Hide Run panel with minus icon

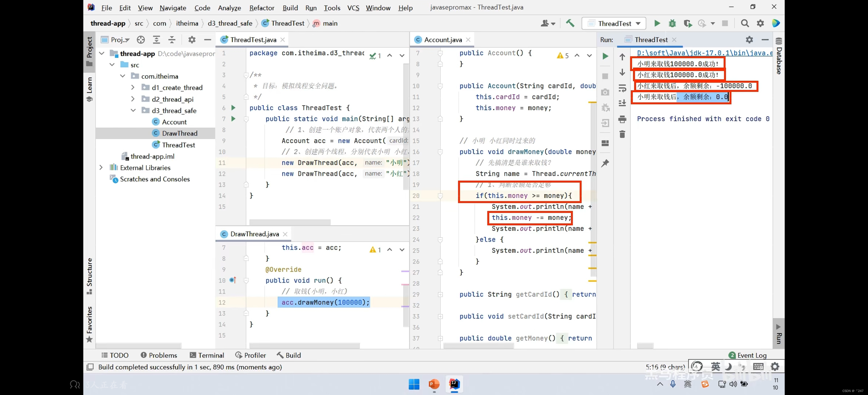pyautogui.click(x=765, y=40)
